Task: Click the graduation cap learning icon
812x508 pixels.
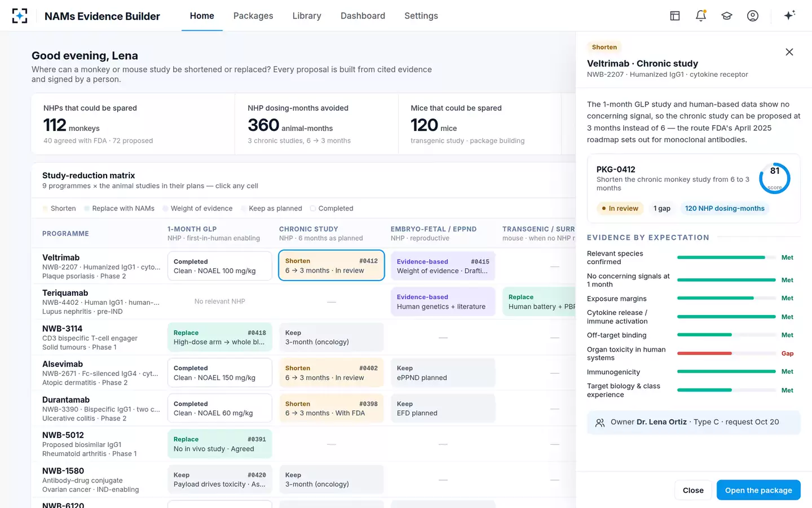Action: 727,16
